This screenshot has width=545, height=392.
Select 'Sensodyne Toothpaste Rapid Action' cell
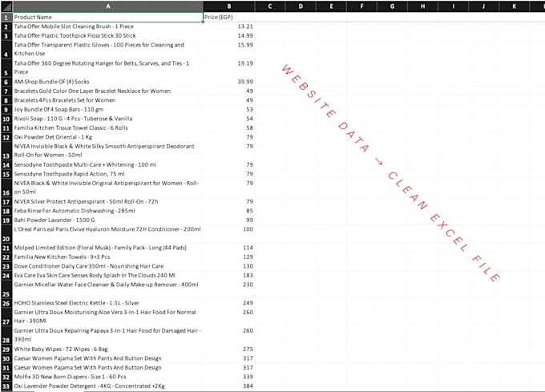[x=107, y=174]
